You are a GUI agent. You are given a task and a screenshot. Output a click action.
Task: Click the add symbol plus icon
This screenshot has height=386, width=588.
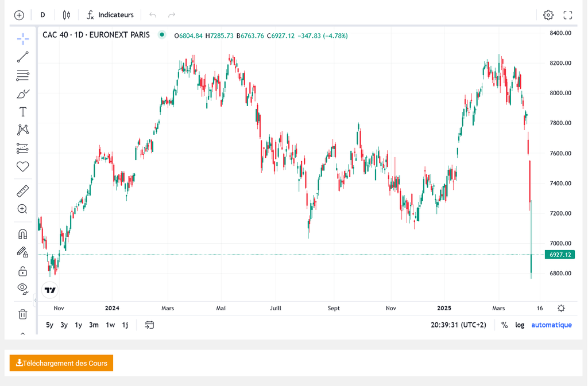(x=19, y=15)
